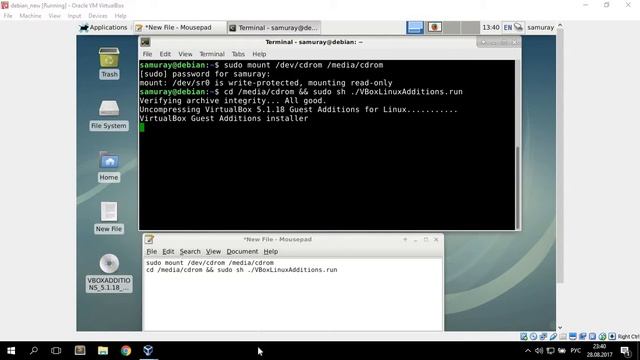Click the VirtualBox hard disk activity icon
640x360 pixels.
[x=524, y=336]
